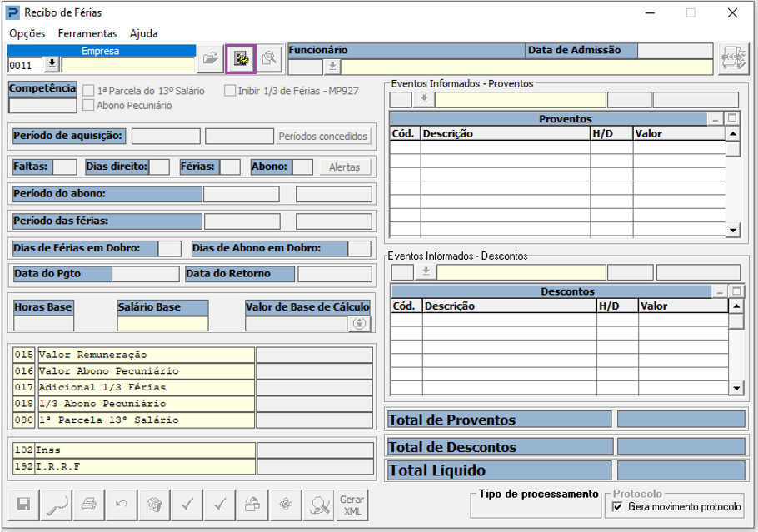Maximize the Proventos grid panel
Viewport: 758px width, 532px height.
coord(732,118)
